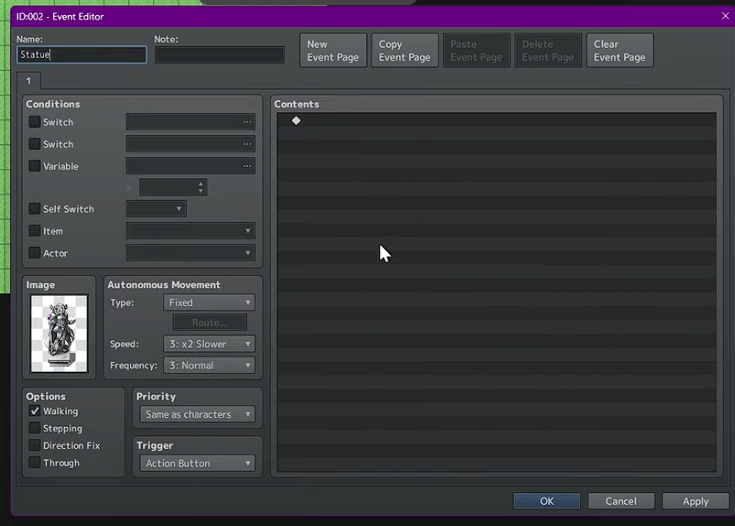Viewport: 735px width, 526px height.
Task: Open the movement Type dropdown
Action: click(209, 302)
